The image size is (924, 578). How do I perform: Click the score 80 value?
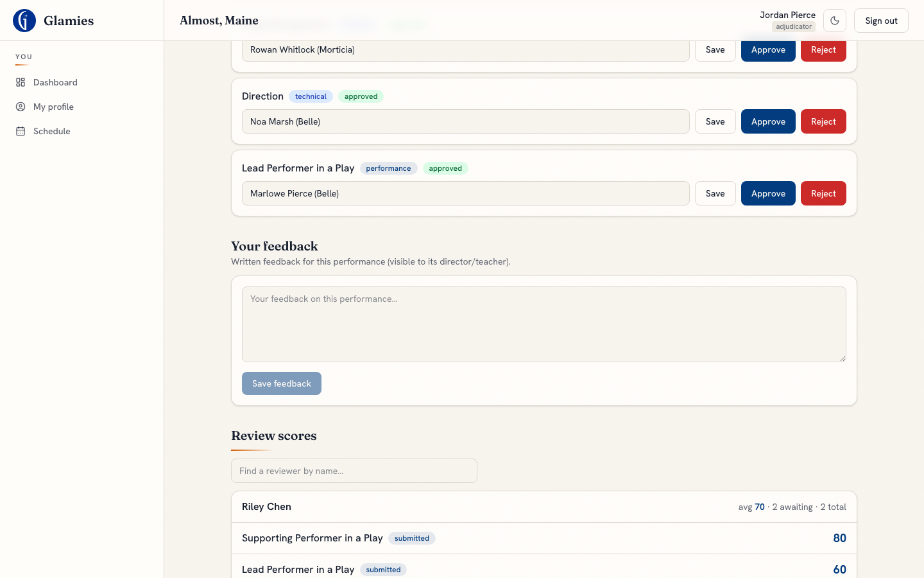[x=839, y=538]
